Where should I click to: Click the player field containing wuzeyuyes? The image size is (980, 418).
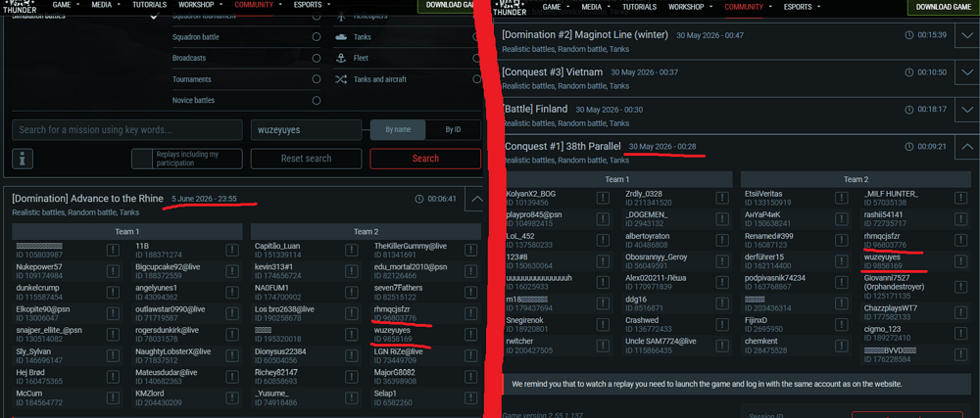(306, 130)
